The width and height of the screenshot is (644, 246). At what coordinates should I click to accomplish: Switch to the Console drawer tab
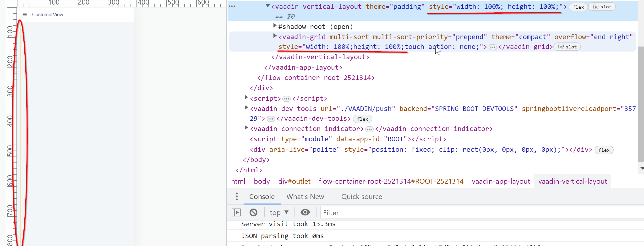coord(262,197)
